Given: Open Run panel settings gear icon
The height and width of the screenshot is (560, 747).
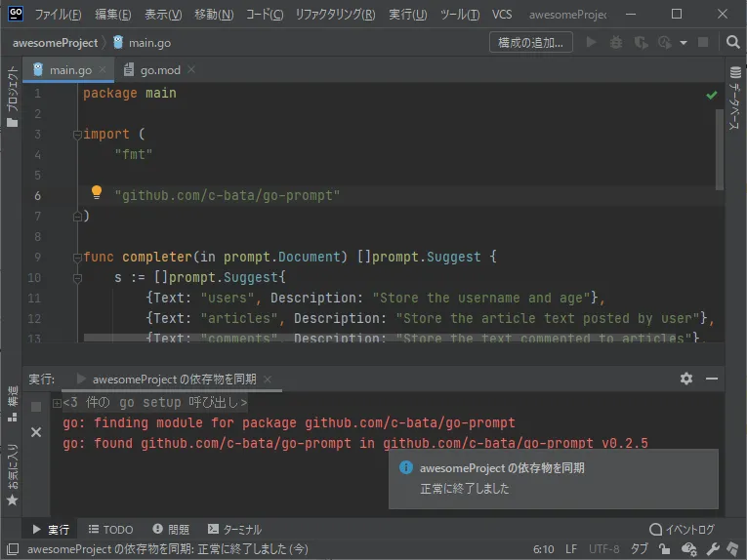Looking at the screenshot, I should coord(686,379).
